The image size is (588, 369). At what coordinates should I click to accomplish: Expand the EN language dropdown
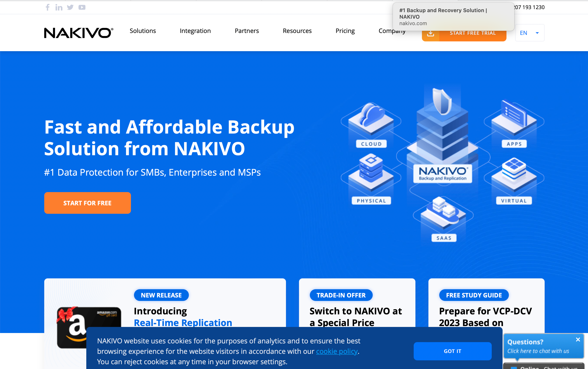click(530, 32)
